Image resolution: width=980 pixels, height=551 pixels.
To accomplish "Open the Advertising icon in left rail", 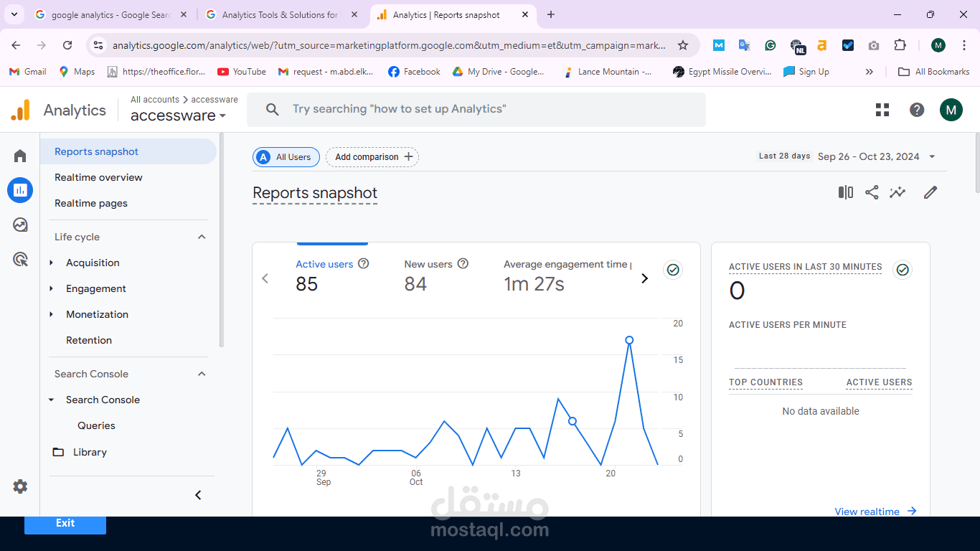I will pos(20,259).
